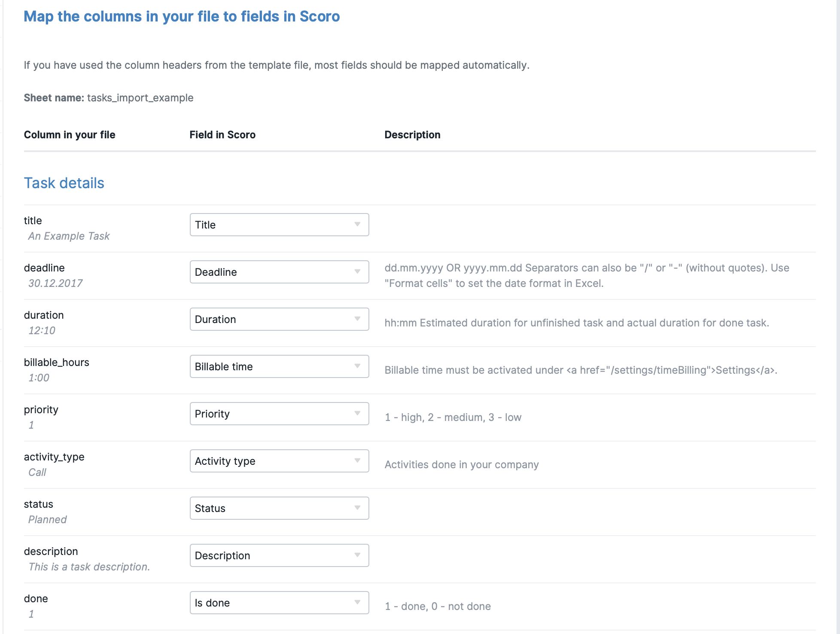
Task: Open the Status field dropdown
Action: [x=279, y=508]
